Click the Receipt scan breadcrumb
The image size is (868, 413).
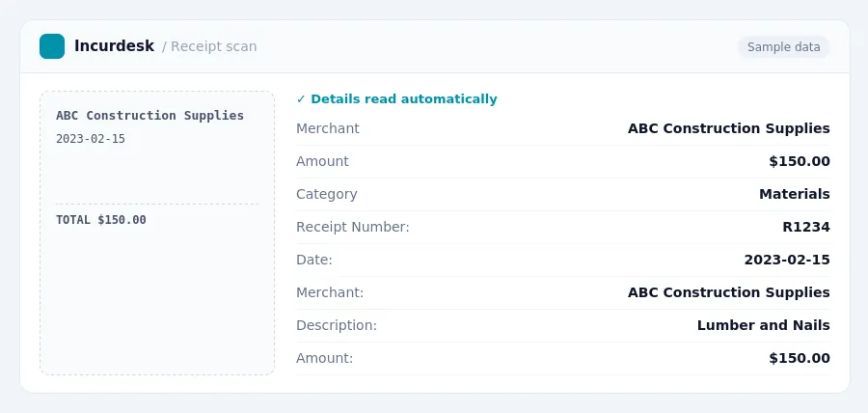tap(214, 46)
